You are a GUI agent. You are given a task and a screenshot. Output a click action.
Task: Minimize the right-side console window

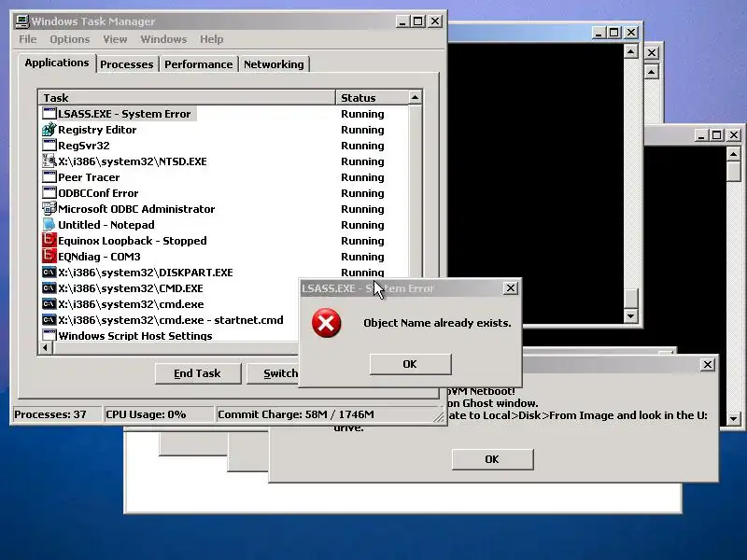click(699, 135)
